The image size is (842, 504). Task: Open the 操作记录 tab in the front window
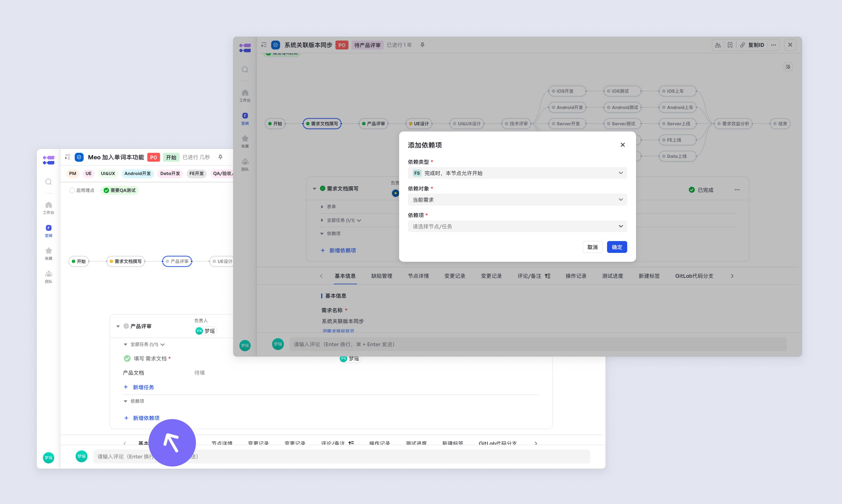(576, 276)
